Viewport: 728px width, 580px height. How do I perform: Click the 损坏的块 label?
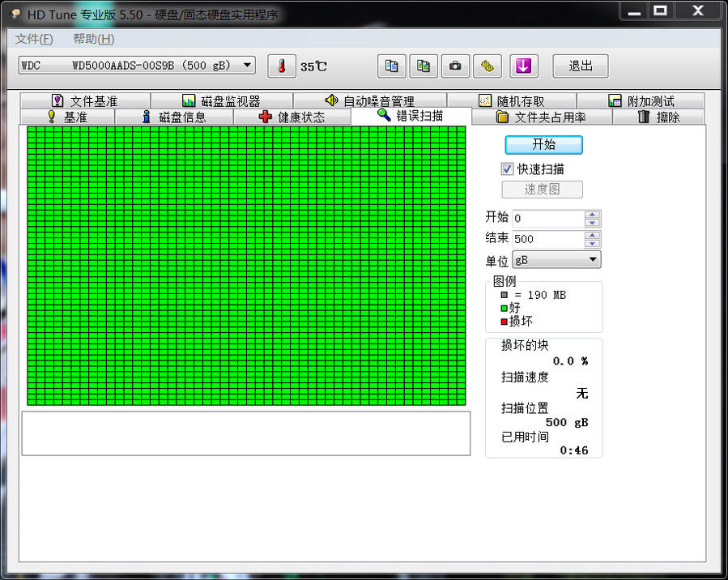tap(525, 345)
